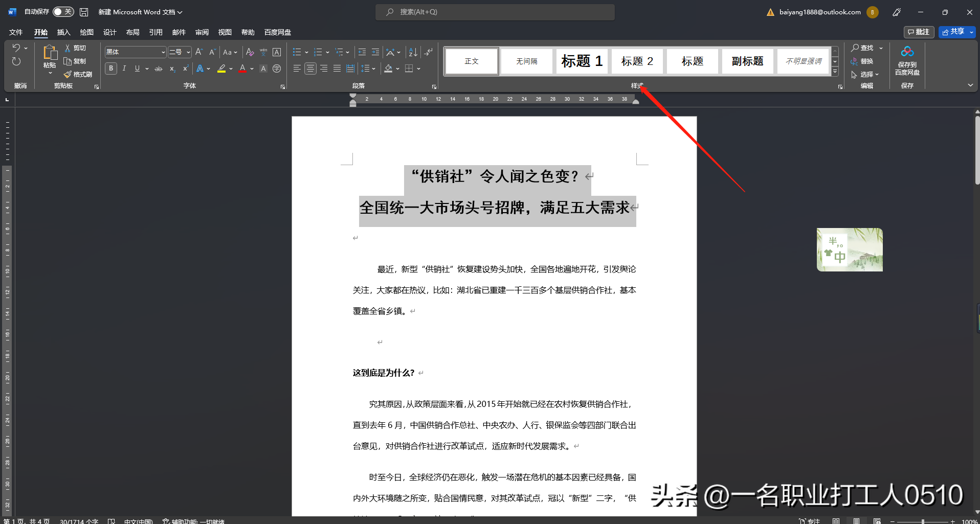Image resolution: width=980 pixels, height=524 pixels.
Task: Toggle strikethrough formatting
Action: (x=159, y=69)
